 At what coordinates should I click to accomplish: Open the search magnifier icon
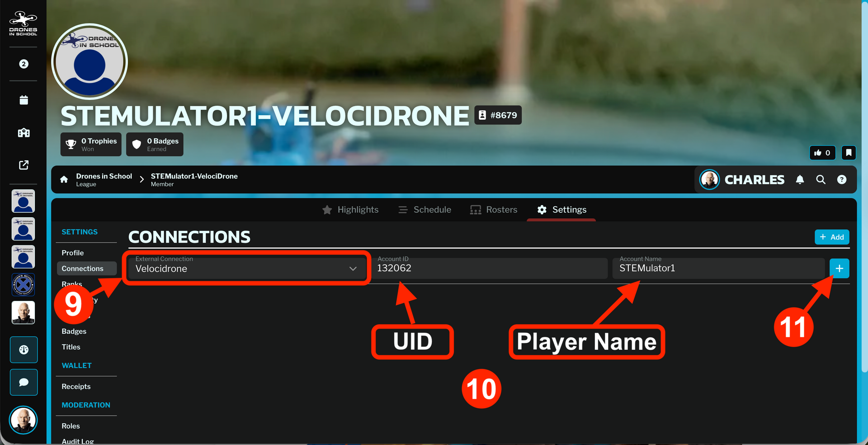coord(821,180)
